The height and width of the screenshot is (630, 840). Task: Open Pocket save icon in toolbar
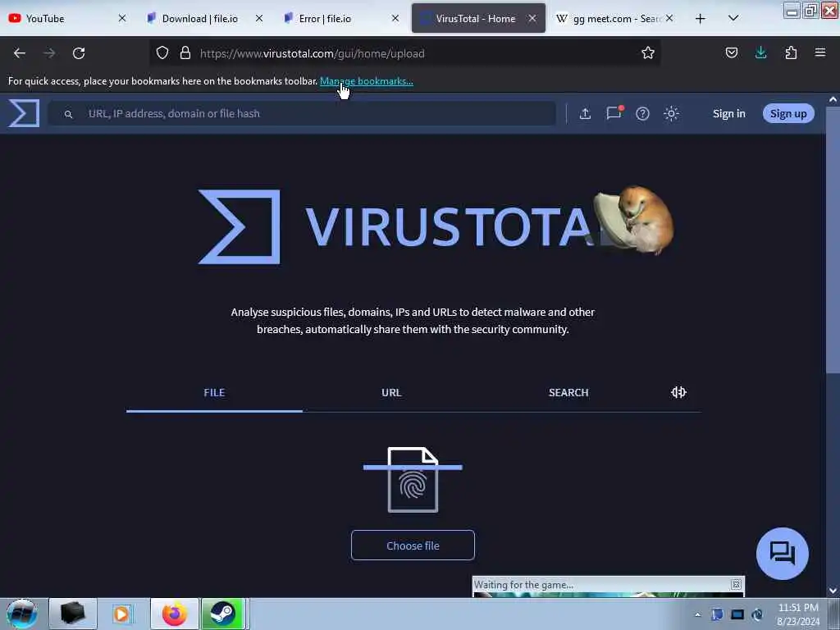[731, 52]
